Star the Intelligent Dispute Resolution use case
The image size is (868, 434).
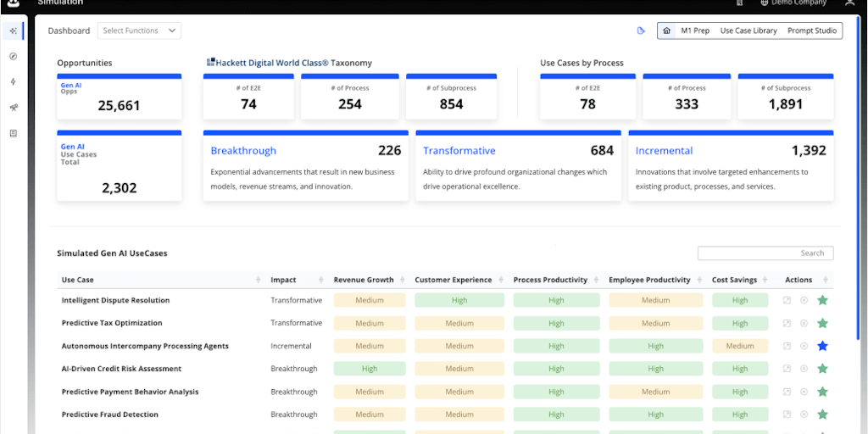click(x=822, y=300)
